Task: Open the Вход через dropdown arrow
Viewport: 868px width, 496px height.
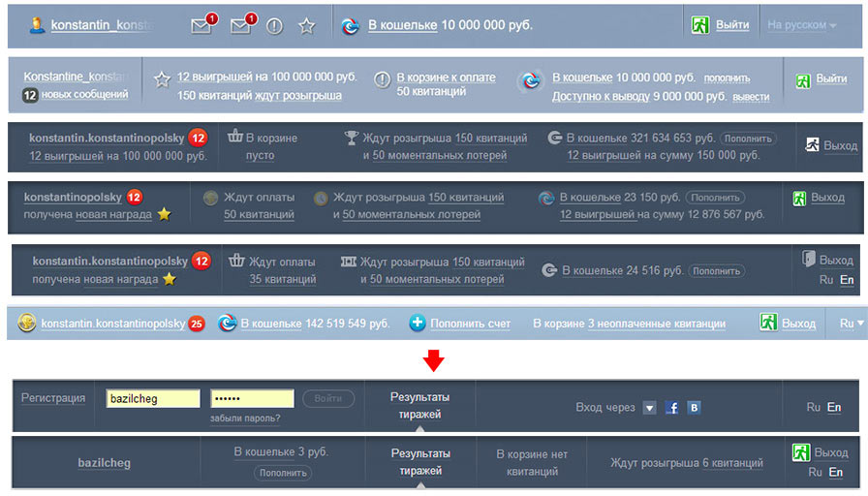Action: (649, 409)
